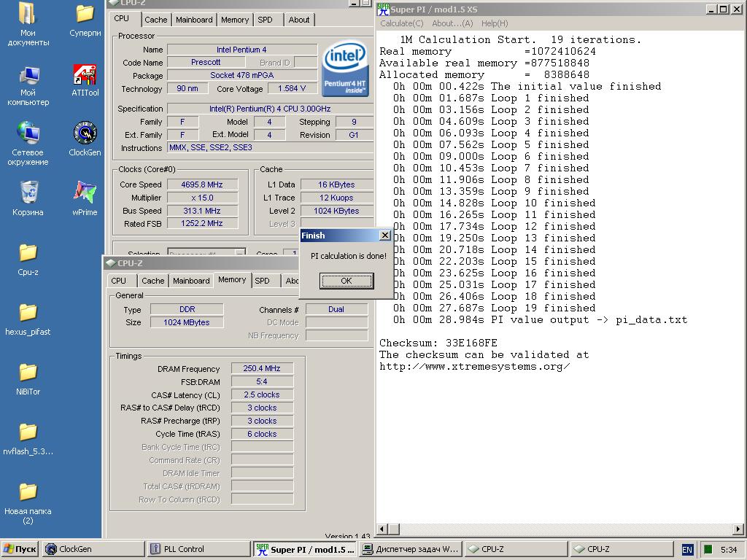
Task: Click the Loop 19 finished line
Action: (494, 308)
